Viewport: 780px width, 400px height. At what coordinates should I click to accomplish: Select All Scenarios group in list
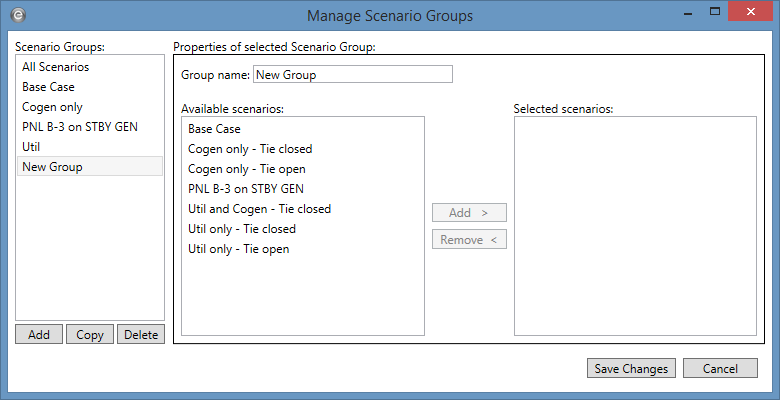56,67
